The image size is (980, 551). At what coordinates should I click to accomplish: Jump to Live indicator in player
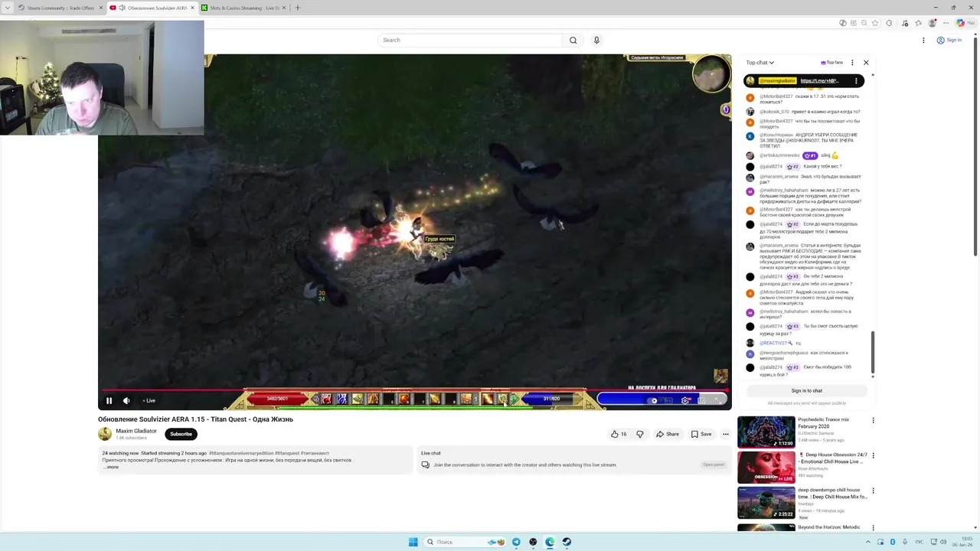pyautogui.click(x=149, y=400)
